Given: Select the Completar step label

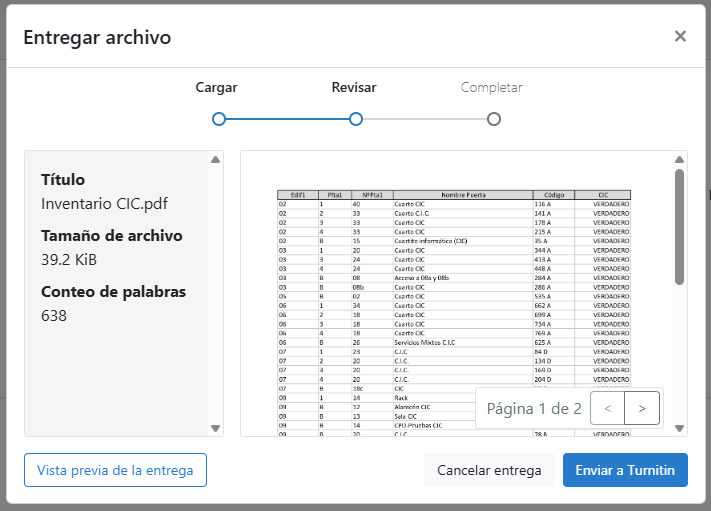Looking at the screenshot, I should (491, 88).
